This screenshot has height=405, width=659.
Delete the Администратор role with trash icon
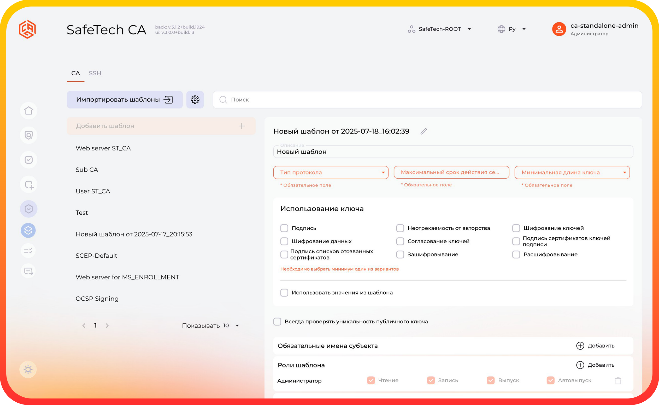[618, 380]
